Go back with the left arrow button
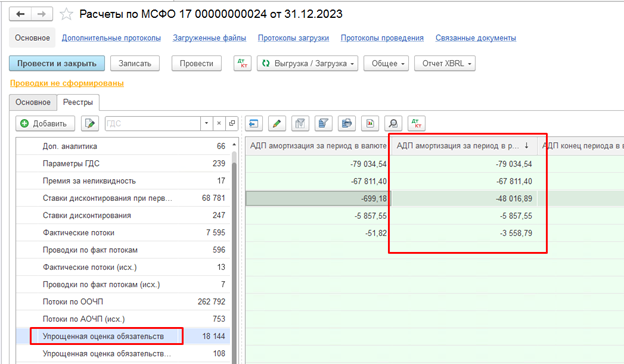 pyautogui.click(x=20, y=14)
